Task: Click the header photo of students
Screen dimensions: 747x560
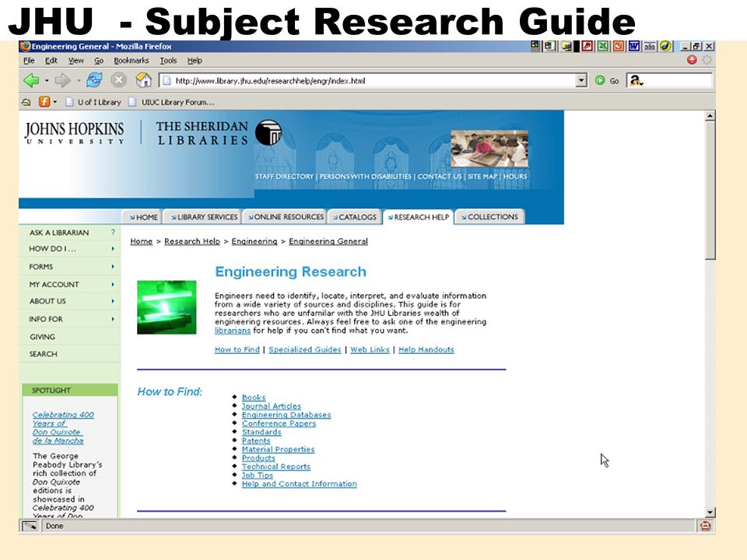Action: point(489,148)
